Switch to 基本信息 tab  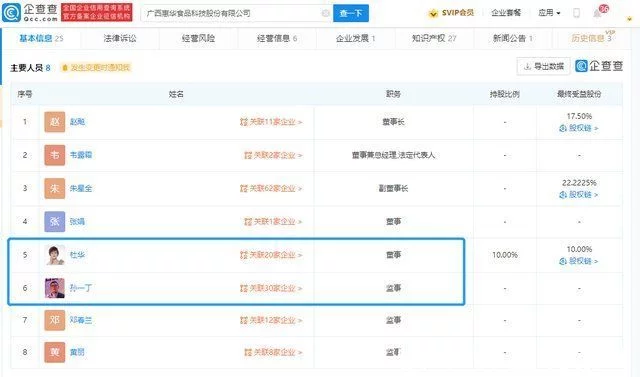click(41, 38)
